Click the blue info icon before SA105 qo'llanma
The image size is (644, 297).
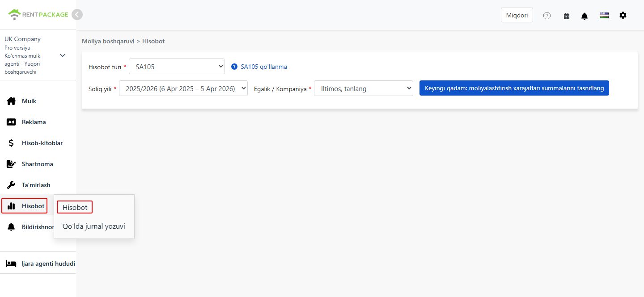tap(234, 67)
